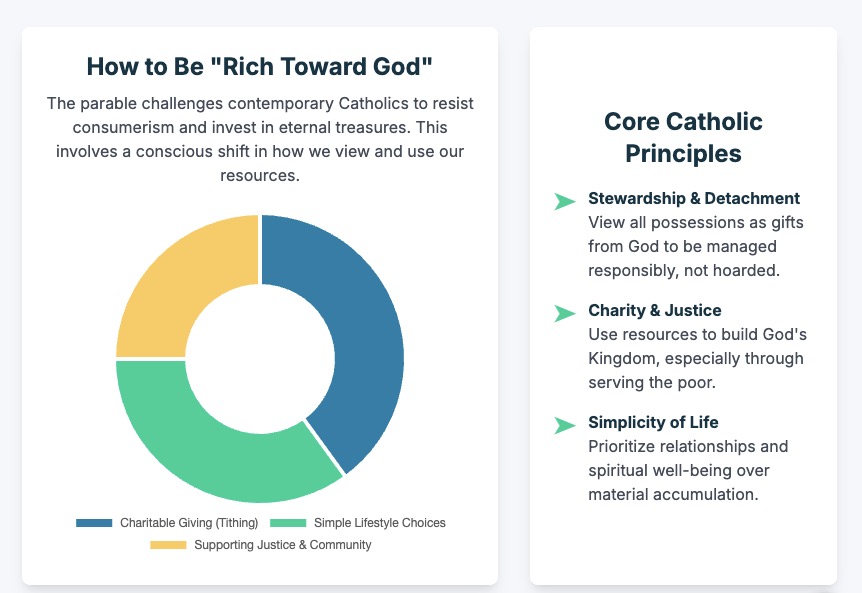
Task: Toggle the Simple Lifestyle Choices legend swatch
Action: point(288,523)
